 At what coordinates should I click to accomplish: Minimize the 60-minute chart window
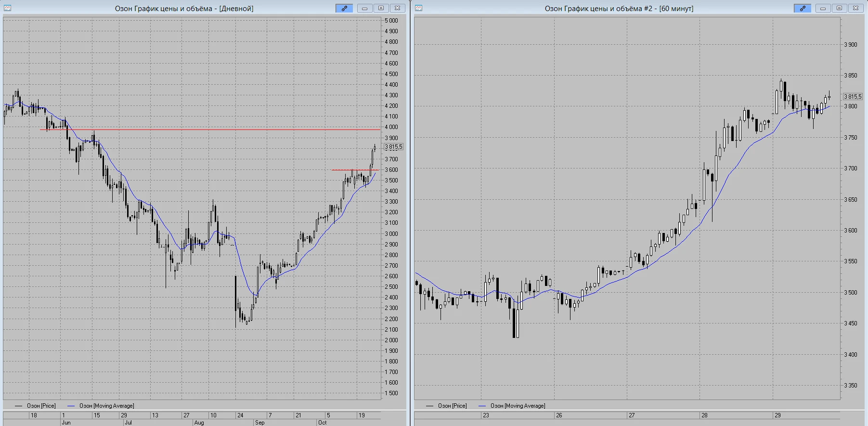click(x=823, y=8)
